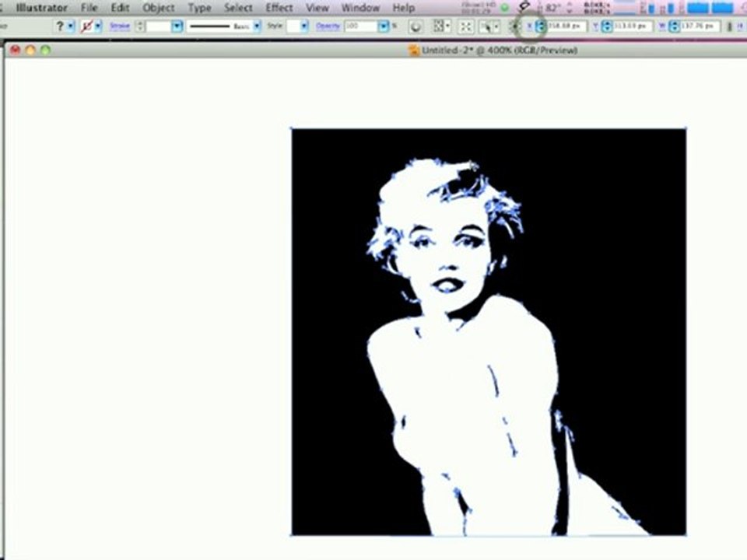
Task: Open the Select menu
Action: coord(238,8)
